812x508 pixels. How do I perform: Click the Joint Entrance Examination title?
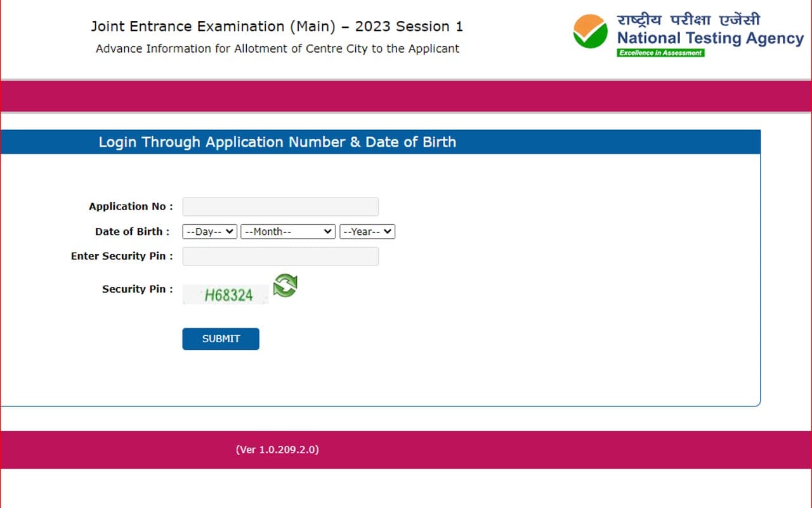[x=277, y=26]
